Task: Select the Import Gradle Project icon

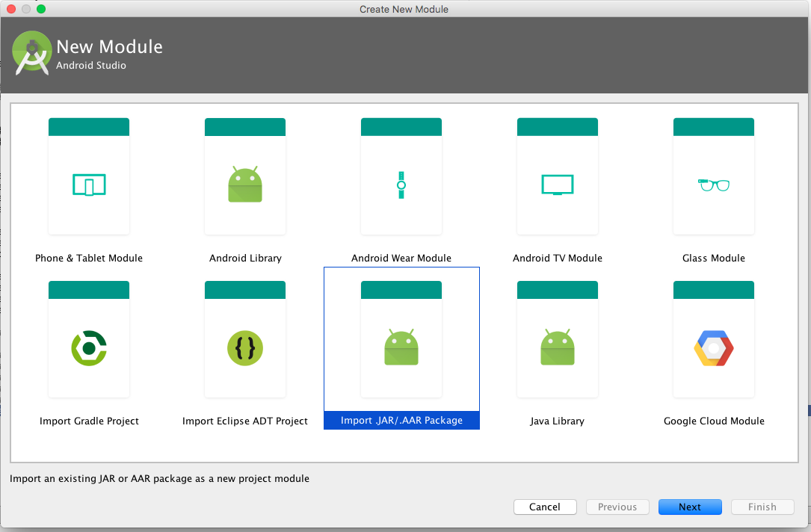Action: pyautogui.click(x=89, y=347)
